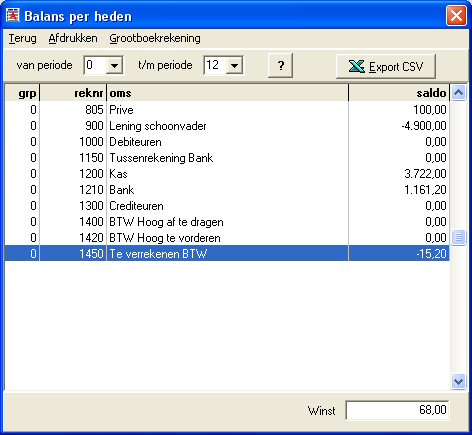Image resolution: width=472 pixels, height=435 pixels.
Task: Select the BTW Hoog te vorderen row
Action: point(227,238)
